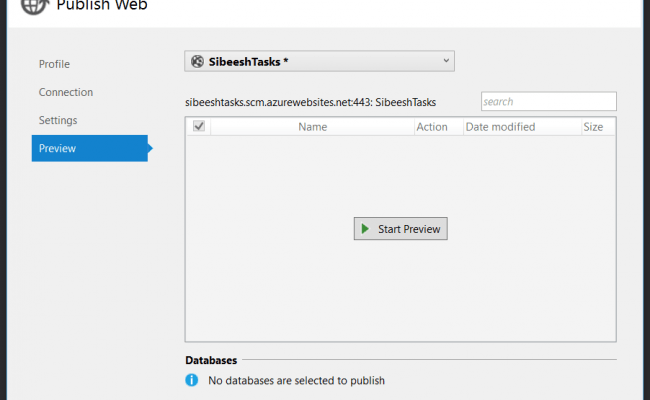
Task: Open the Profile step
Action: tap(54, 64)
